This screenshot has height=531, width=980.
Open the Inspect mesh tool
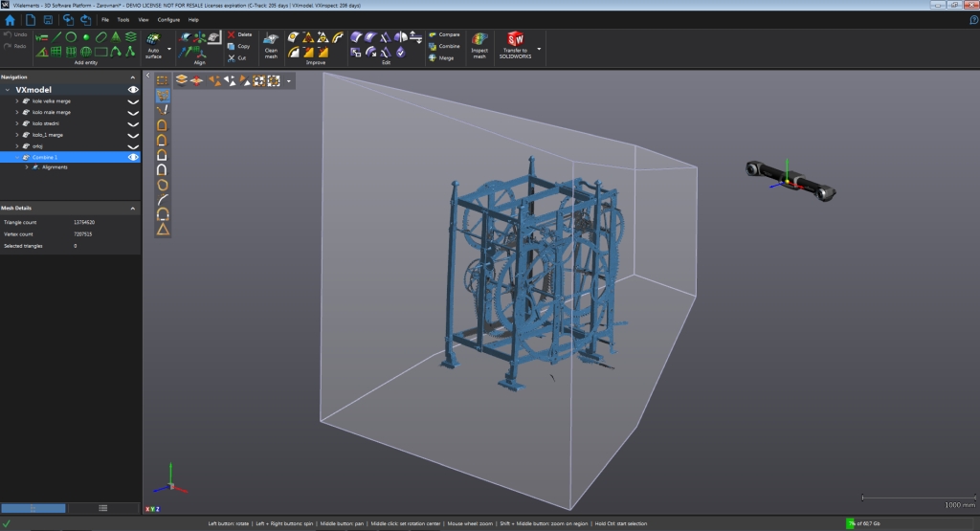pyautogui.click(x=479, y=44)
